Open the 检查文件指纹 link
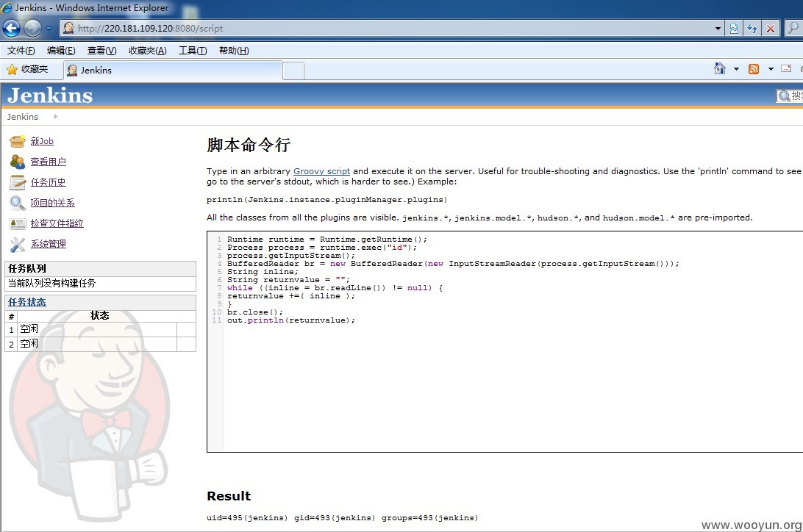803x532 pixels. 57,223
